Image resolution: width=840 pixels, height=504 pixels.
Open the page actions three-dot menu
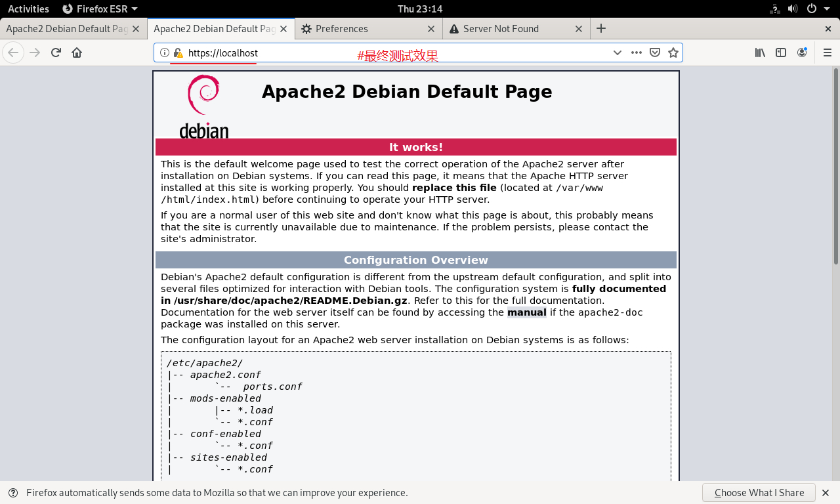(x=636, y=52)
